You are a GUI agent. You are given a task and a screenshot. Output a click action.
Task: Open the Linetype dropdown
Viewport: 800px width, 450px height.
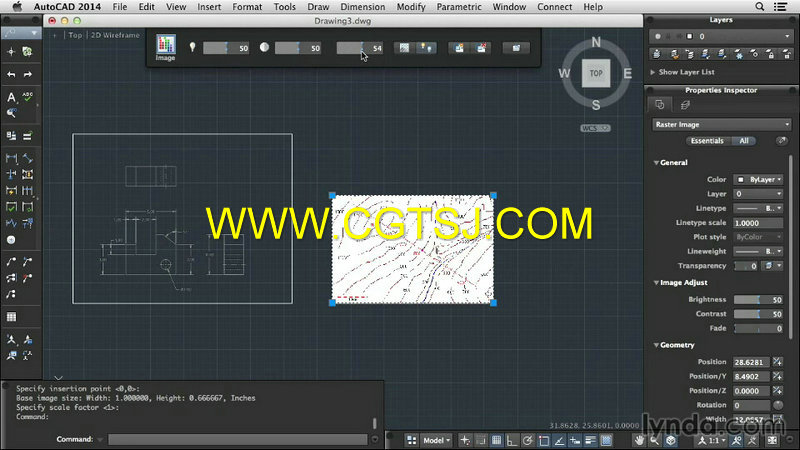click(x=758, y=208)
